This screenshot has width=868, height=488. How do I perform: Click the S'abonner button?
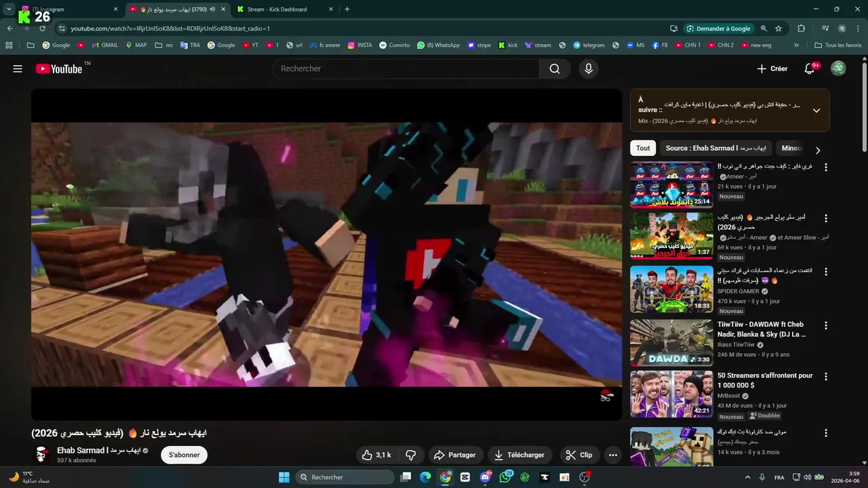click(x=184, y=455)
